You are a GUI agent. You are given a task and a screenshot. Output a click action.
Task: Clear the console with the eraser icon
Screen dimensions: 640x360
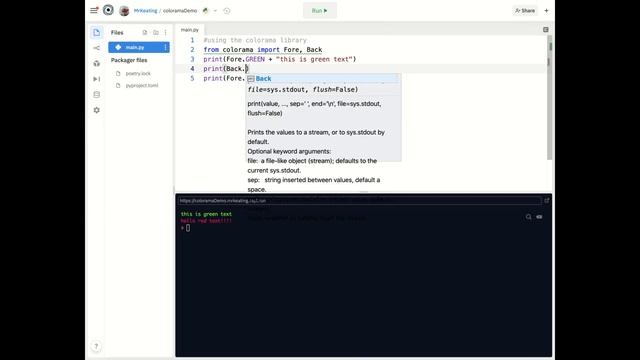tap(539, 217)
